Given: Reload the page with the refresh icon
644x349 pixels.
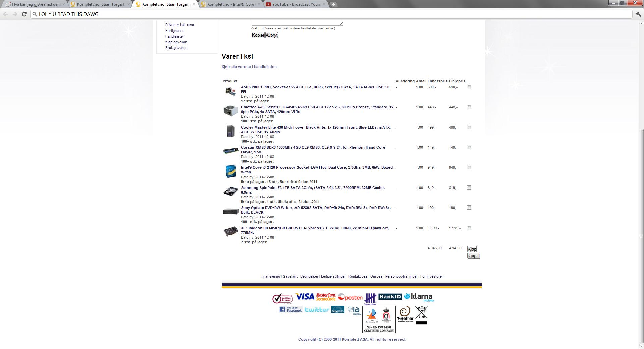Looking at the screenshot, I should click(24, 14).
